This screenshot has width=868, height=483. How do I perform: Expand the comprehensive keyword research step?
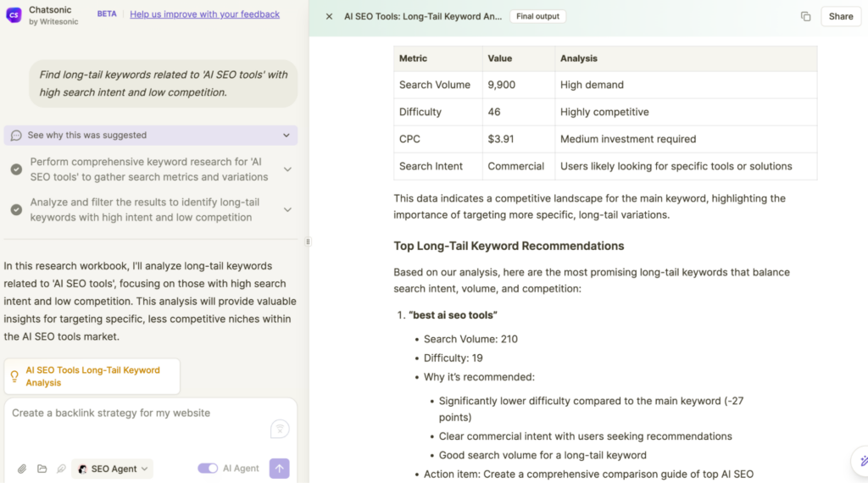point(287,169)
